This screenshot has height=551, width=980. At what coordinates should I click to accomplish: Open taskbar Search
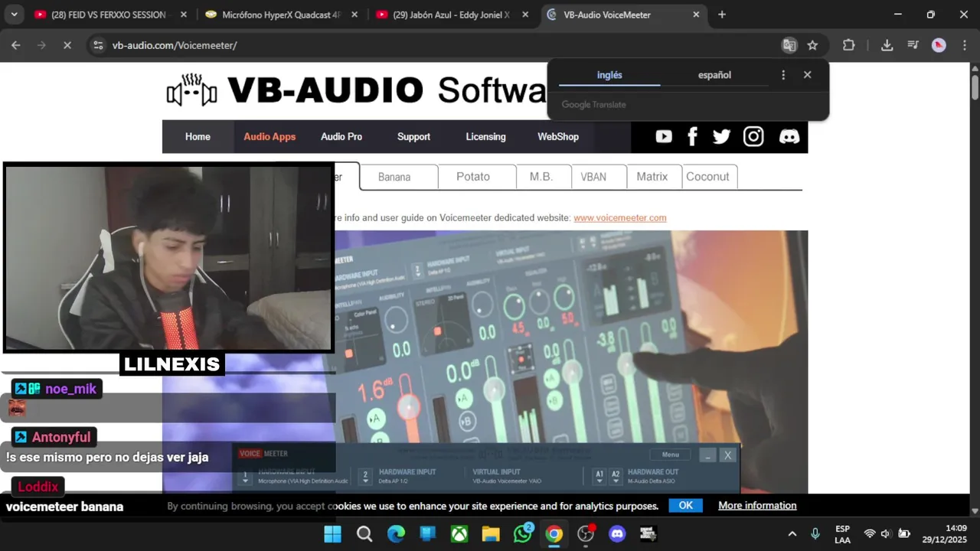(x=364, y=533)
